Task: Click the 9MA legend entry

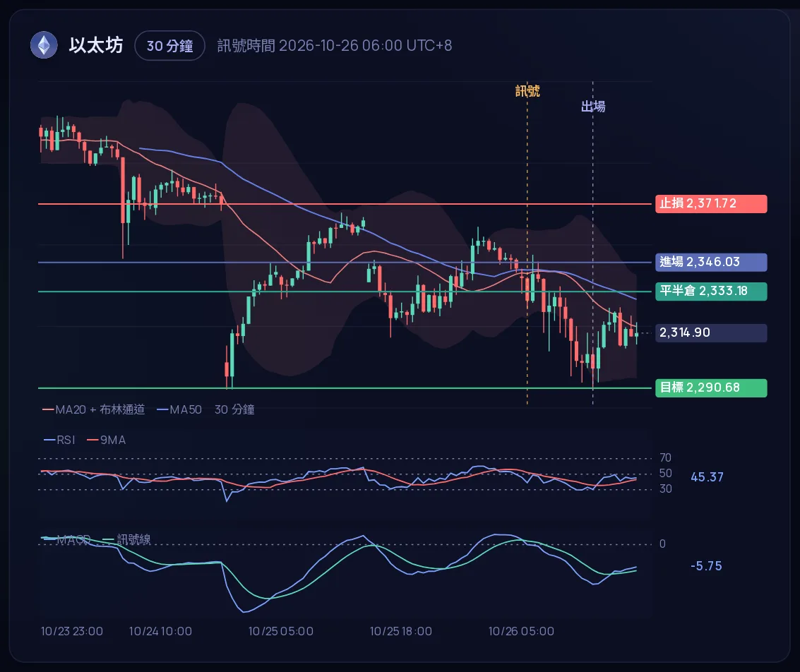Action: click(x=107, y=440)
